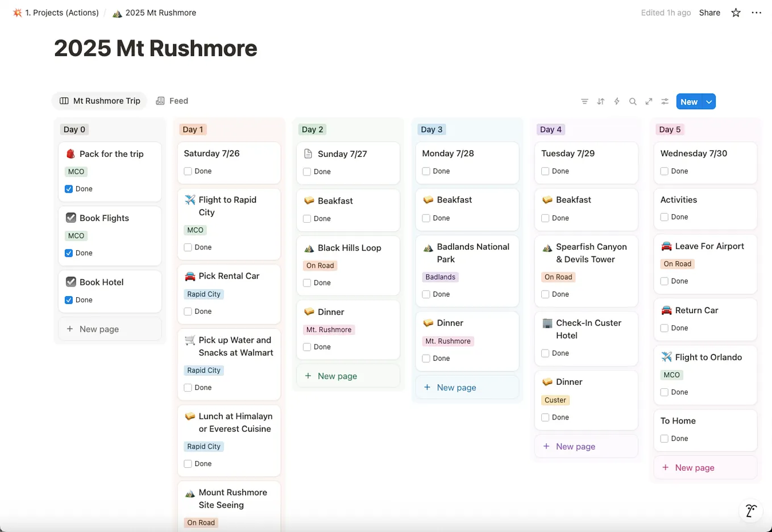This screenshot has height=532, width=772.
Task: Open the New button dropdown arrow
Action: (x=708, y=101)
